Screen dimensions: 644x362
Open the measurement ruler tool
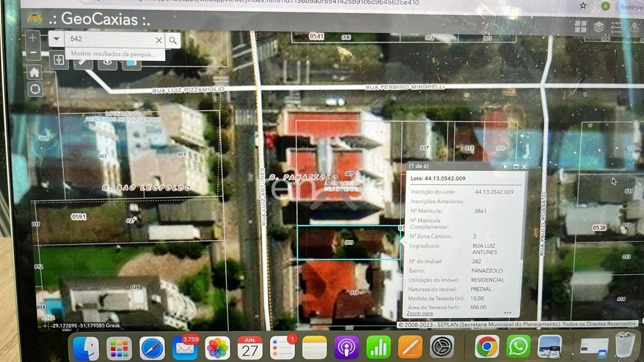83,62
